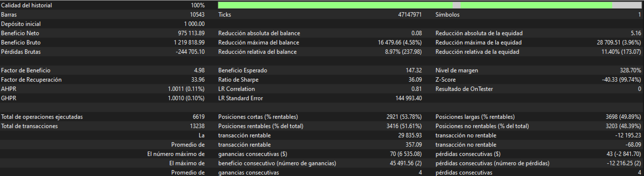Viewport: 644px width, 176px height.
Task: Click the Z-Score value -40.33 (99.74%)
Action: [x=621, y=80]
